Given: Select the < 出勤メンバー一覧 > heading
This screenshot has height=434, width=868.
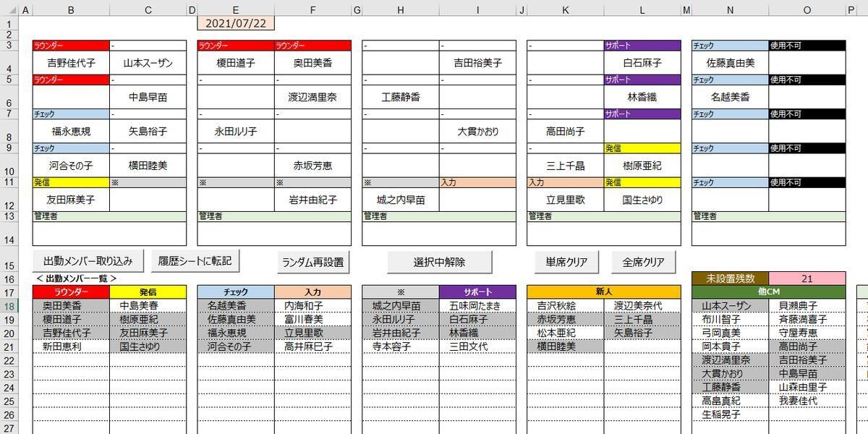Looking at the screenshot, I should [x=77, y=278].
